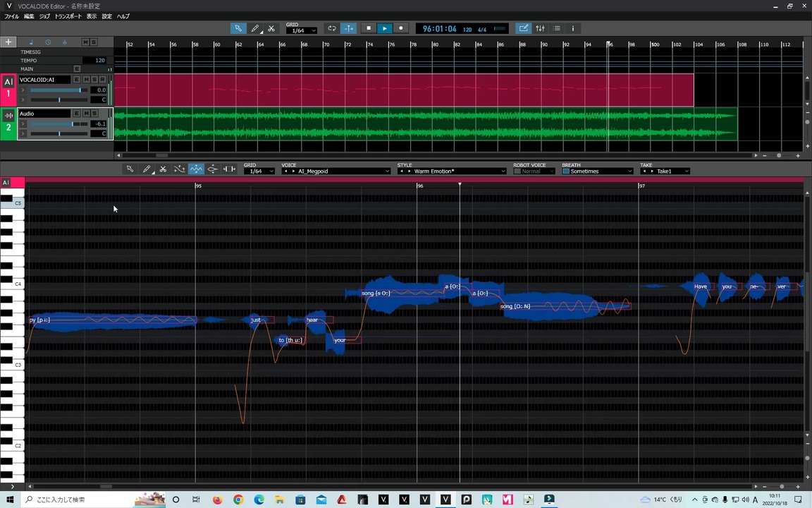This screenshot has width=812, height=508.
Task: Select the pitch curve edit tool
Action: click(179, 169)
